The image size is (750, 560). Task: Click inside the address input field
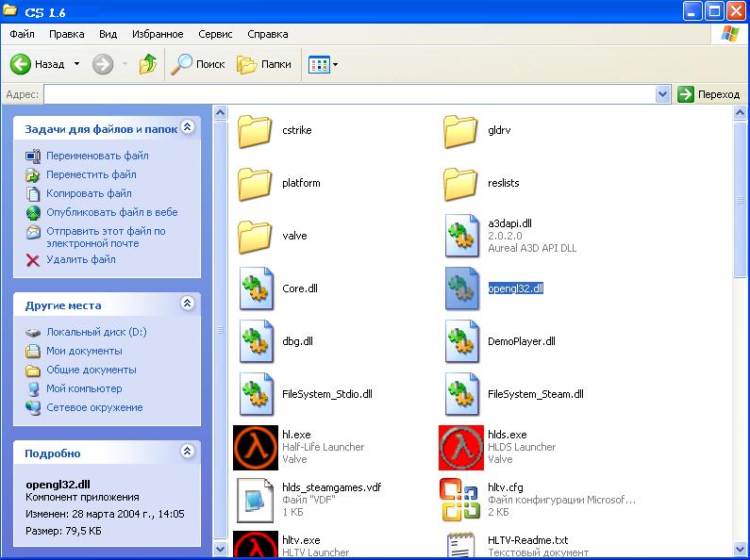point(349,94)
